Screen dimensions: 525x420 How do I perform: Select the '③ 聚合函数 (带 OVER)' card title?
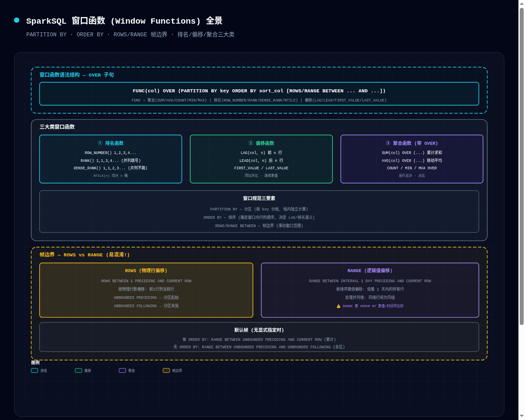(412, 143)
